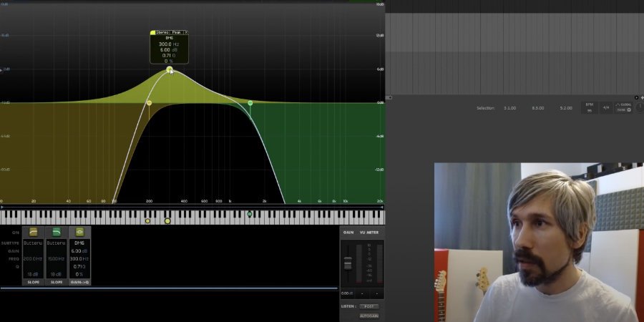Click the GAIN->Q button
Screen dimensions: 644x322
79,282
